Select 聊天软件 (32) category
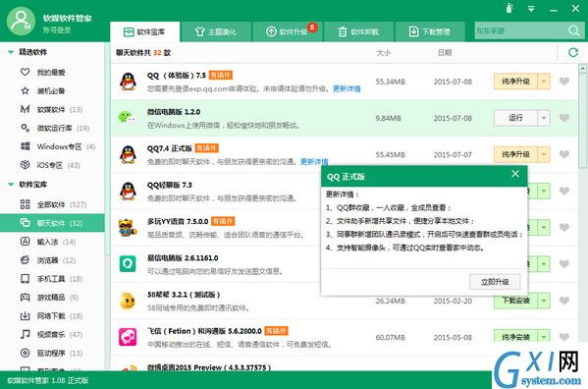588x389 pixels. click(x=52, y=223)
